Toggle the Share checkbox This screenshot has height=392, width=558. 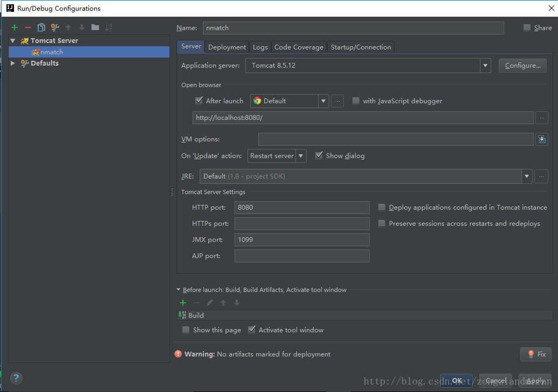(527, 28)
